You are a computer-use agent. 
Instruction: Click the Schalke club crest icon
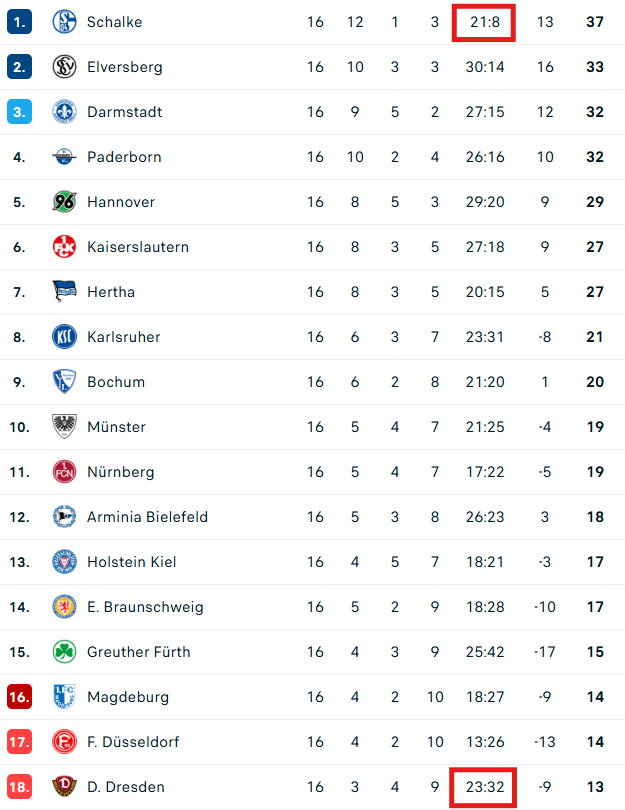tap(64, 22)
